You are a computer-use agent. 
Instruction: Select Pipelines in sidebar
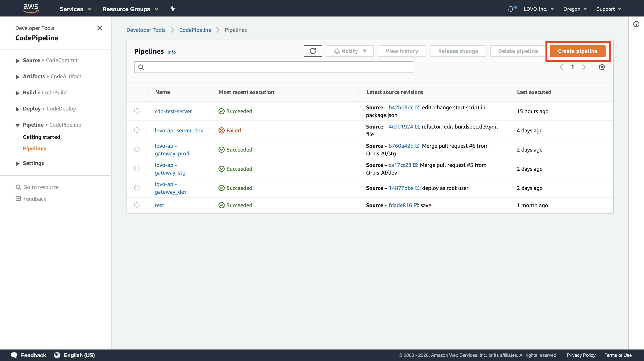(x=34, y=148)
